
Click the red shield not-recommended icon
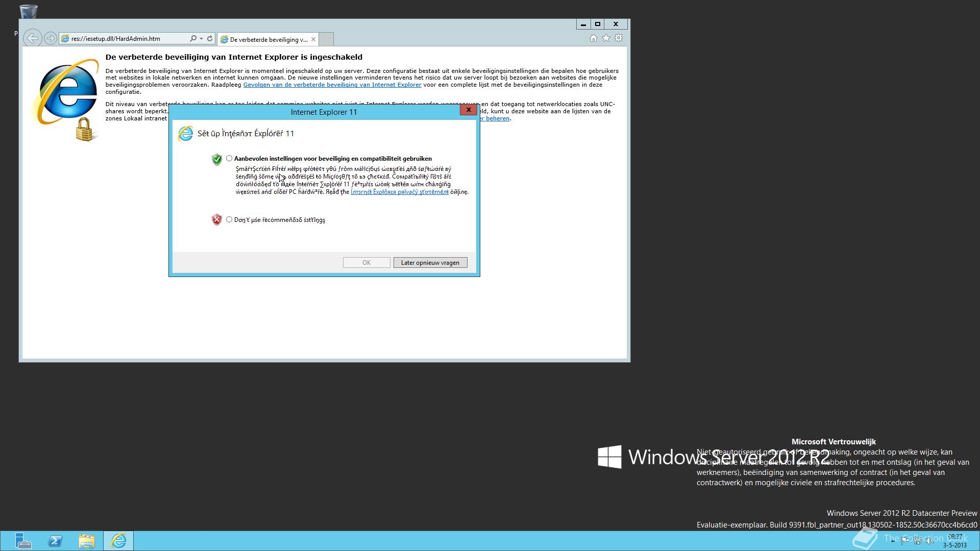pos(217,220)
